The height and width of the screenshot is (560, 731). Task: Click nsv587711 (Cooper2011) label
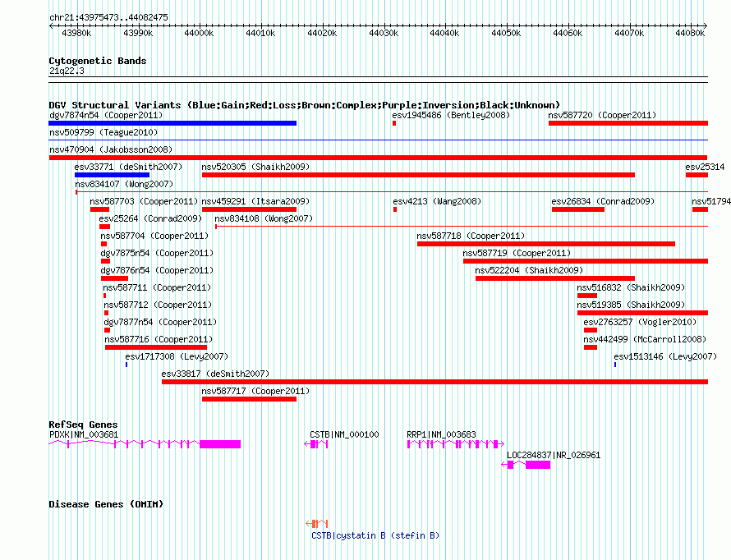pos(157,287)
